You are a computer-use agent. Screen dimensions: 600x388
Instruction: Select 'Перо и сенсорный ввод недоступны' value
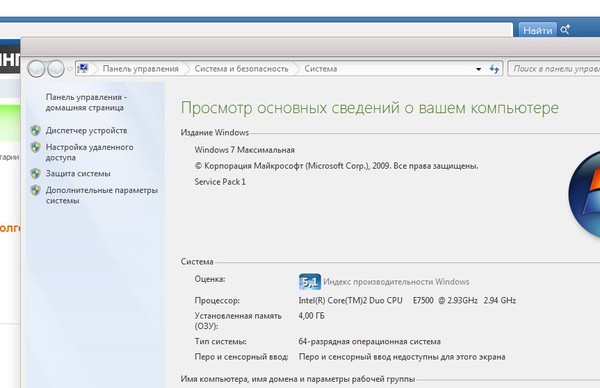coord(402,357)
